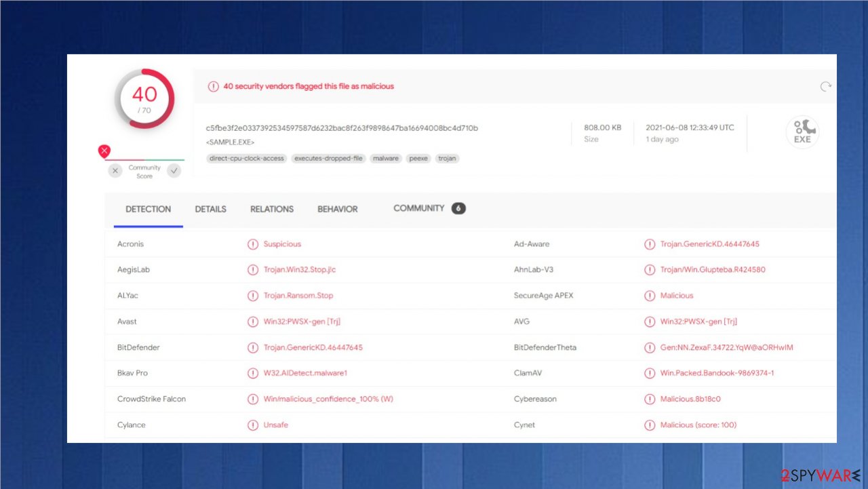Viewport: 868px width, 489px height.
Task: Click the warning icon in the BitDefender row
Action: 253,347
